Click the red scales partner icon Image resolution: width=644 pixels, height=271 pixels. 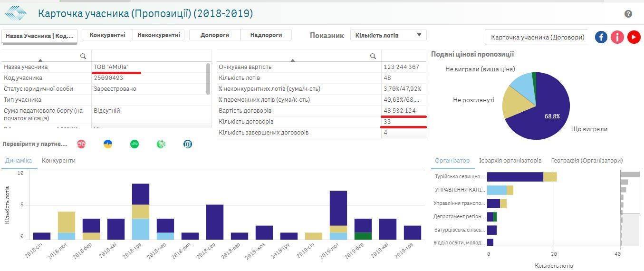pos(81,144)
